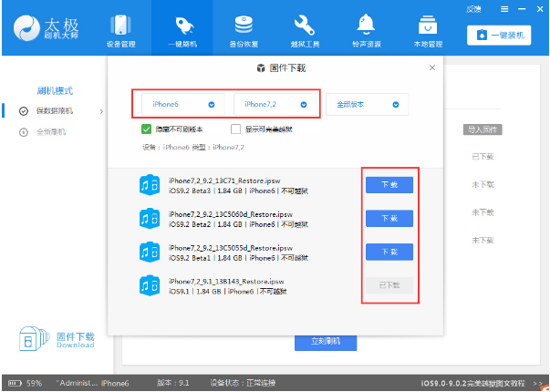Click the 刷机模式 sidebar heading
550x392 pixels.
click(55, 91)
